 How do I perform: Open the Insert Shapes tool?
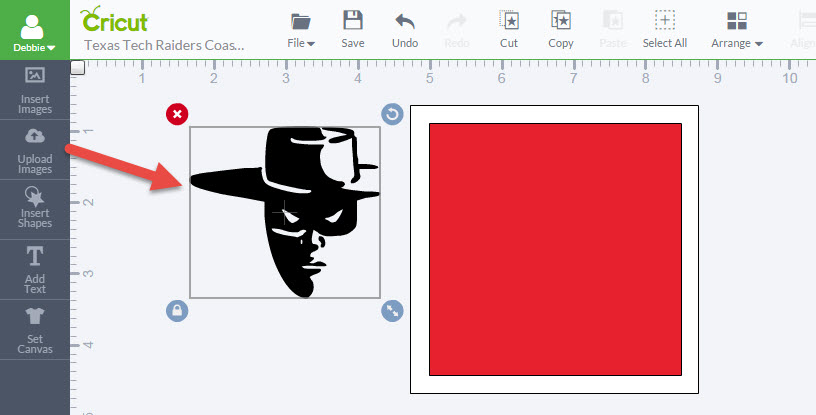[x=35, y=209]
